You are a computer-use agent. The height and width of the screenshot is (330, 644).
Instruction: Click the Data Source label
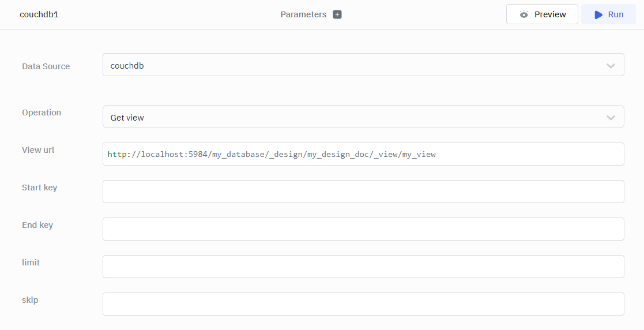click(x=46, y=66)
